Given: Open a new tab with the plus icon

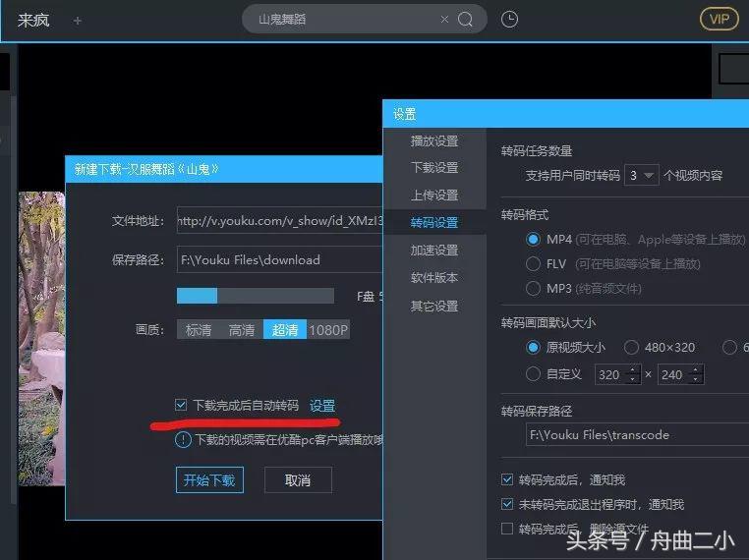Looking at the screenshot, I should click(x=78, y=21).
